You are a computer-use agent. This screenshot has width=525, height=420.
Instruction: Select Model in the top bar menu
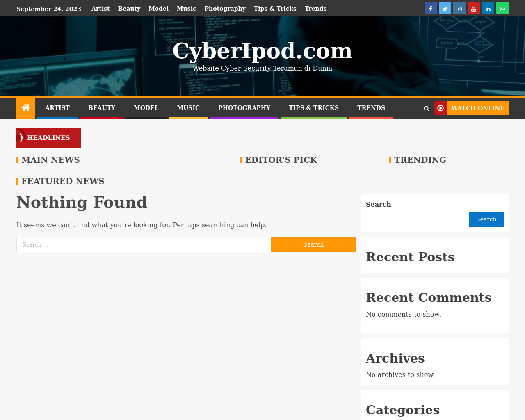click(x=158, y=9)
